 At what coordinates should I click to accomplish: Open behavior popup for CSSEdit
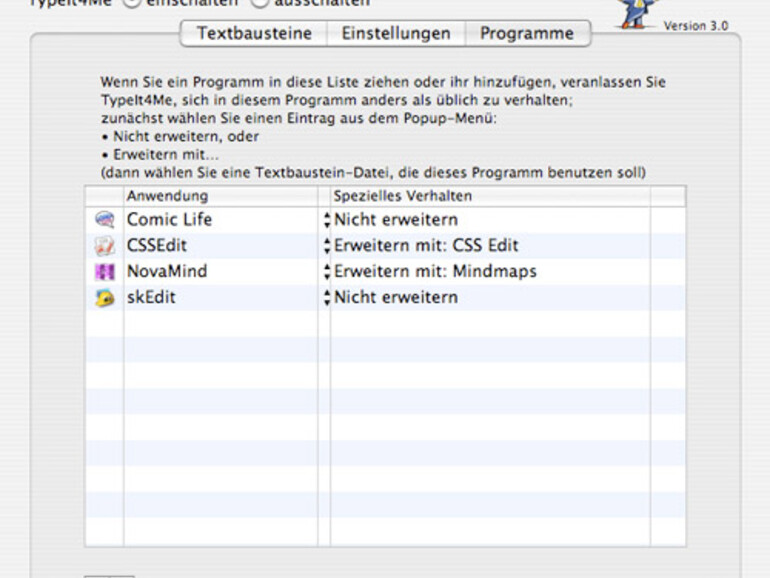point(327,246)
